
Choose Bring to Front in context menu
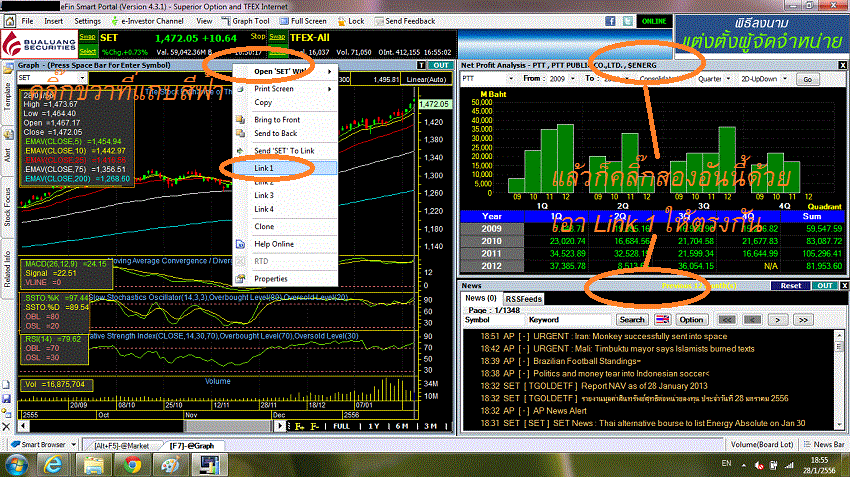tap(285, 119)
